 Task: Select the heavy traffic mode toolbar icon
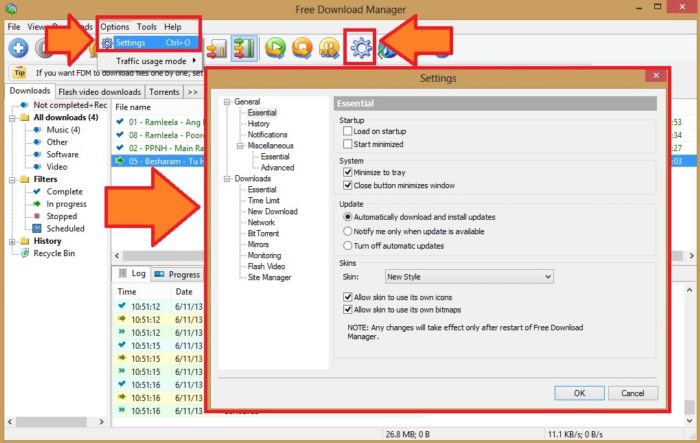point(244,48)
